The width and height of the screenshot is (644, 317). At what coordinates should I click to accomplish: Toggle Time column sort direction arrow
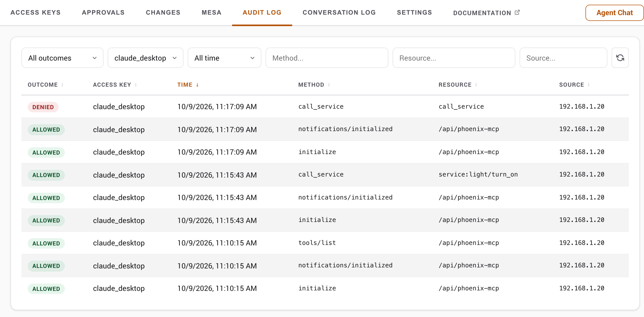tap(197, 85)
